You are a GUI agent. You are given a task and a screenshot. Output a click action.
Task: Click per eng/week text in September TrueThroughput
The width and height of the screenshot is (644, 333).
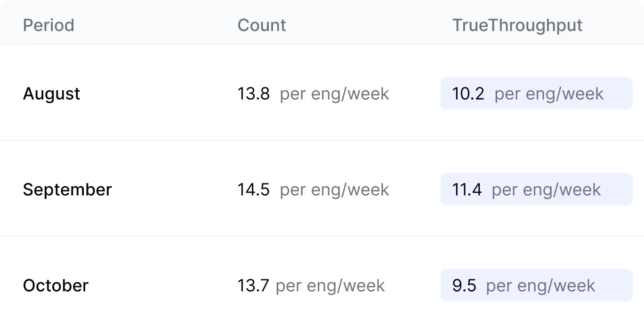pyautogui.click(x=547, y=190)
